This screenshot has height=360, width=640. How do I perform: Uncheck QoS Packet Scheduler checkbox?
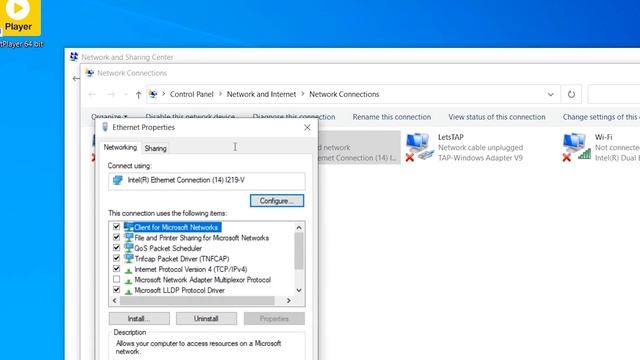[116, 247]
